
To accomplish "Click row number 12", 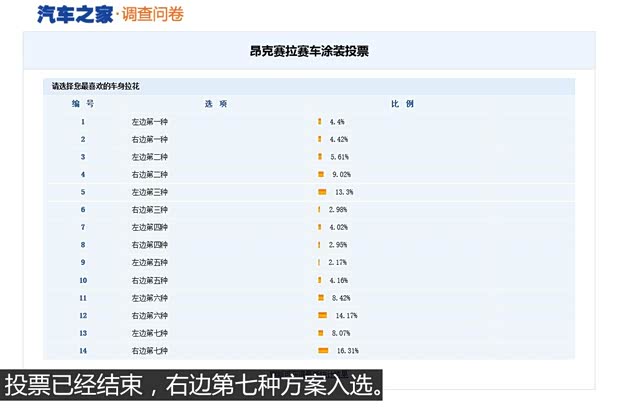I will 83,316.
